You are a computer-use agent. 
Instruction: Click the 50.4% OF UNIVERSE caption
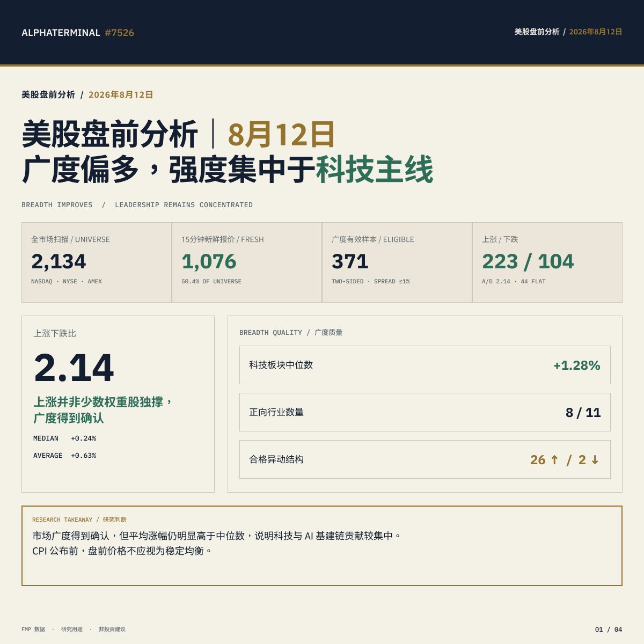pyautogui.click(x=211, y=281)
